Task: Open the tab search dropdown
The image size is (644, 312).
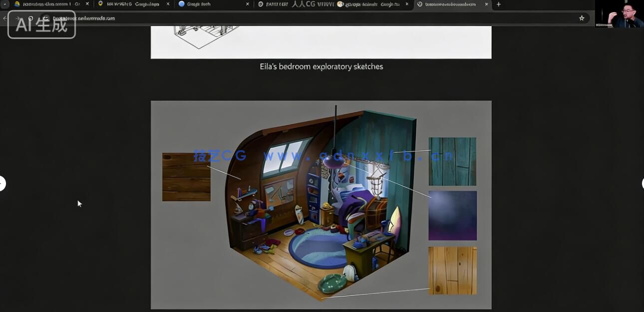Action: (5, 4)
